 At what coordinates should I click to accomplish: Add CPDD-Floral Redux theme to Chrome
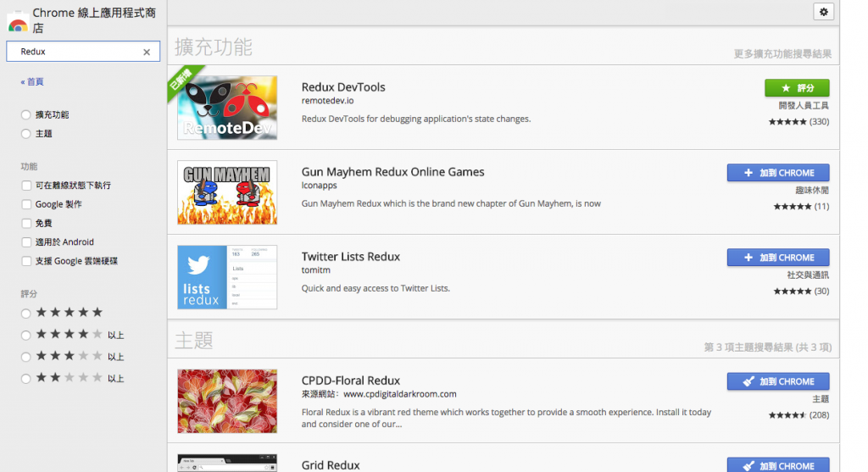click(778, 381)
